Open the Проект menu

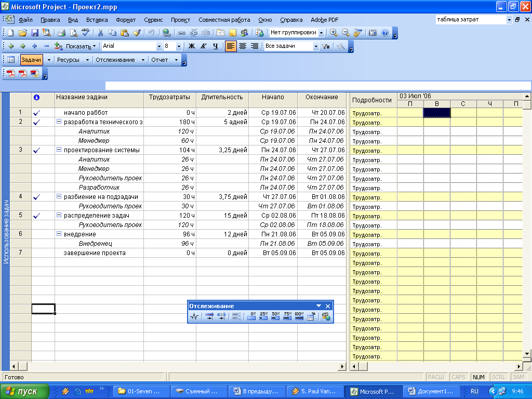(180, 20)
